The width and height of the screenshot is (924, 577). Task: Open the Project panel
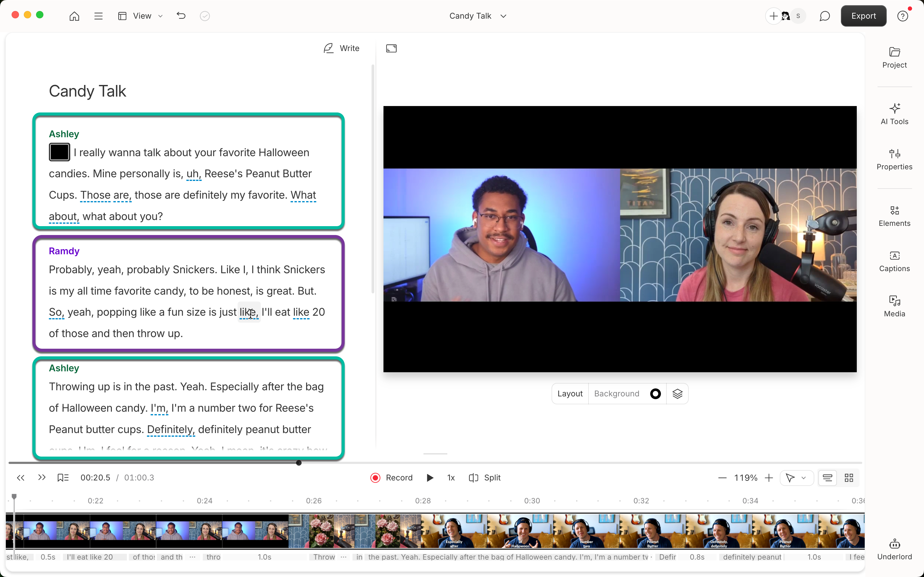click(894, 57)
